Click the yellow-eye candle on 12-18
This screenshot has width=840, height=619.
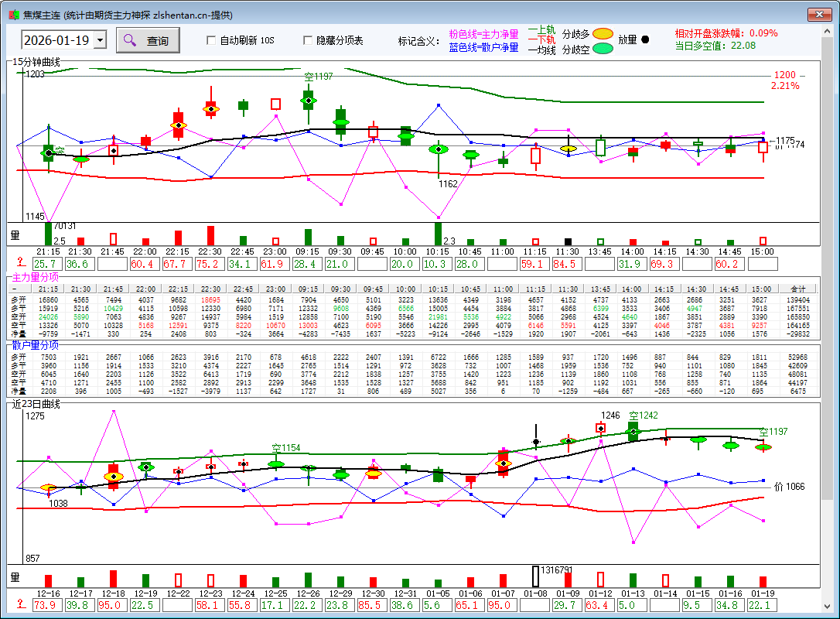pyautogui.click(x=114, y=476)
